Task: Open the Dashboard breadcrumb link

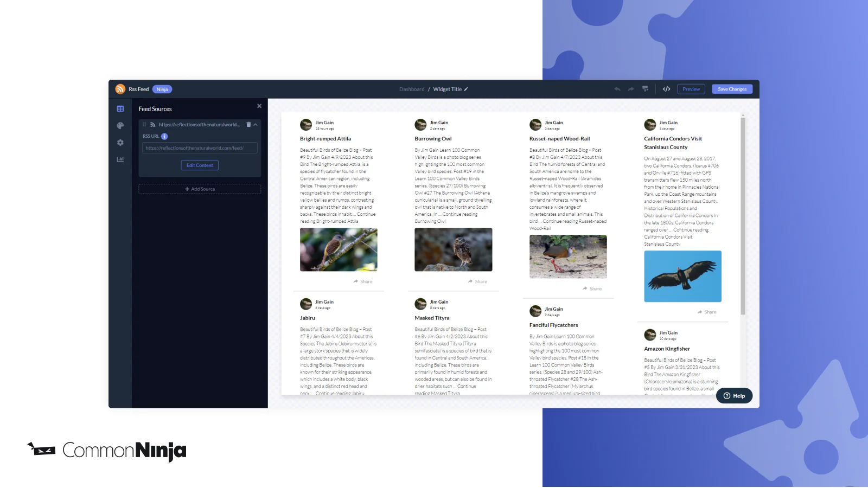Action: point(412,89)
